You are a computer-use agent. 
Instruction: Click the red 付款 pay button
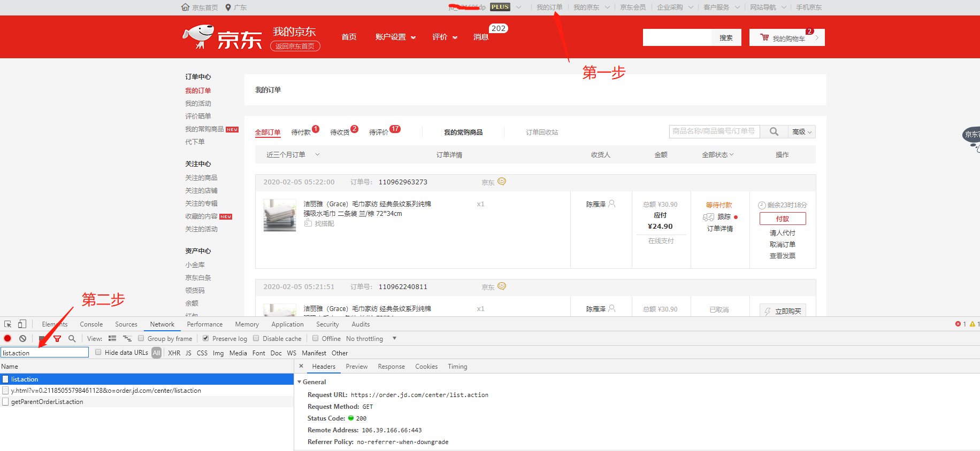[783, 219]
